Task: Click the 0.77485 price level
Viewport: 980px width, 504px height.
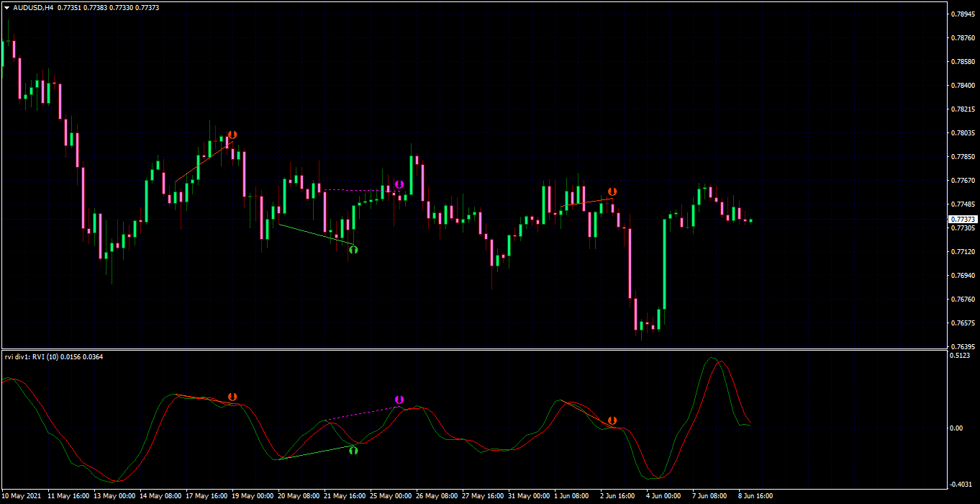Action: click(963, 204)
